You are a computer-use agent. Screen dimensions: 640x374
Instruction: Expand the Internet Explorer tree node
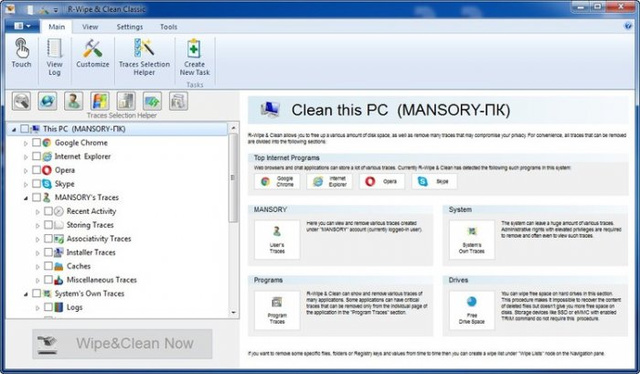pos(26,157)
